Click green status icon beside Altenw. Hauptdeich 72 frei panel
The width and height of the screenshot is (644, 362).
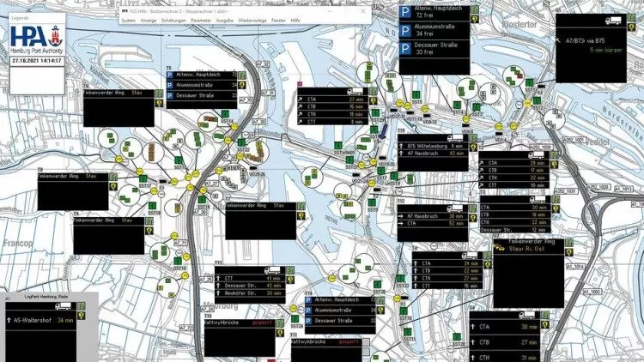coord(475,9)
